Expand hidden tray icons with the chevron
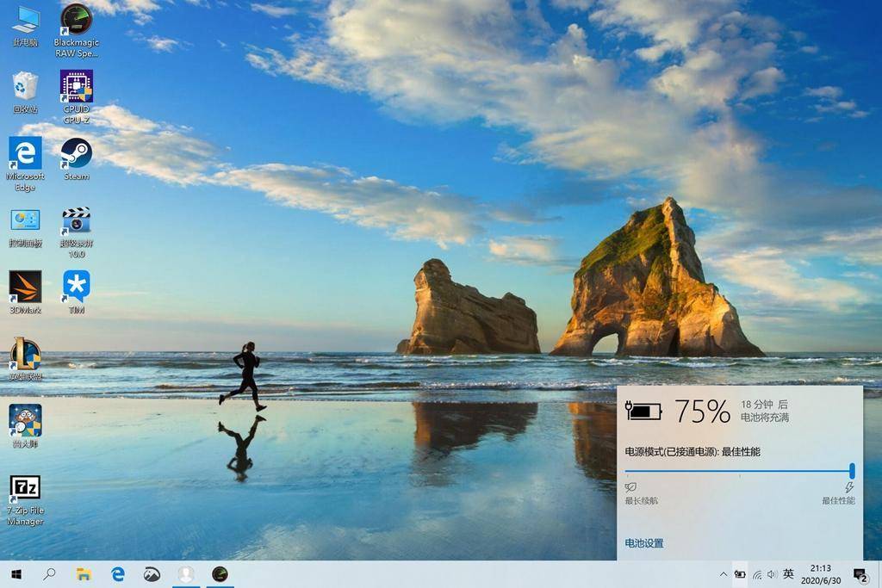 pos(724,574)
